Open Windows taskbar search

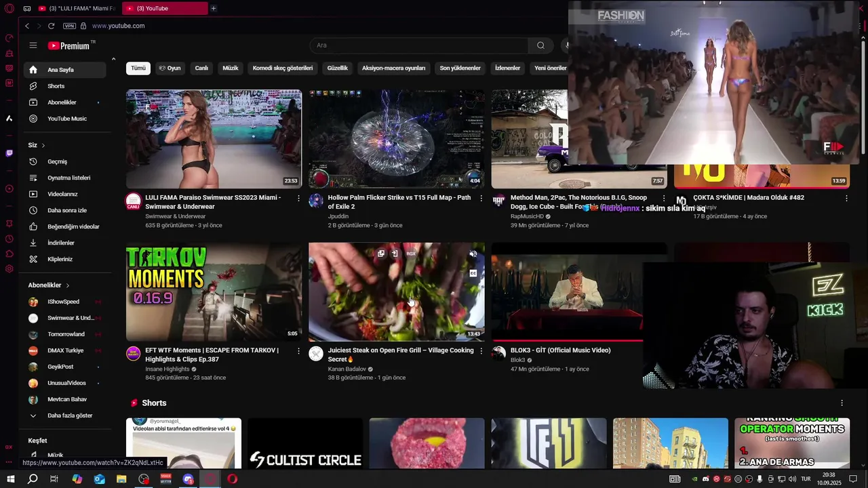(x=32, y=479)
